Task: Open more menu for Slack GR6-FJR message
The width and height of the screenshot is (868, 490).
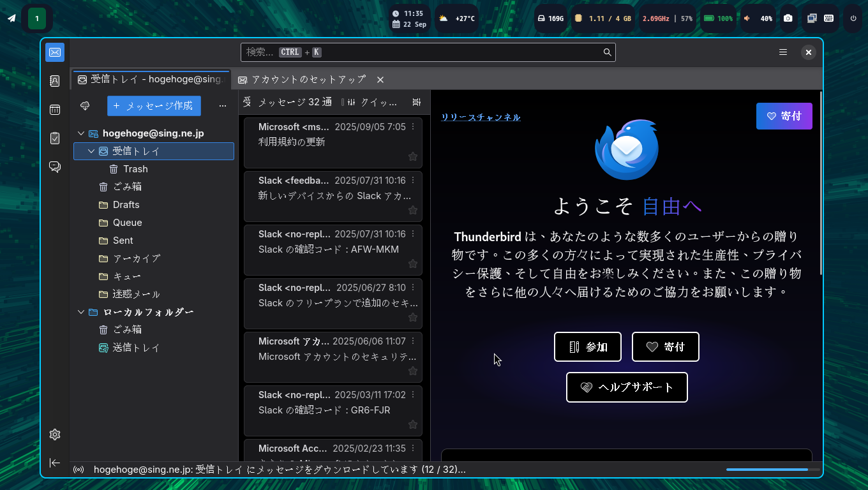Action: [x=413, y=395]
